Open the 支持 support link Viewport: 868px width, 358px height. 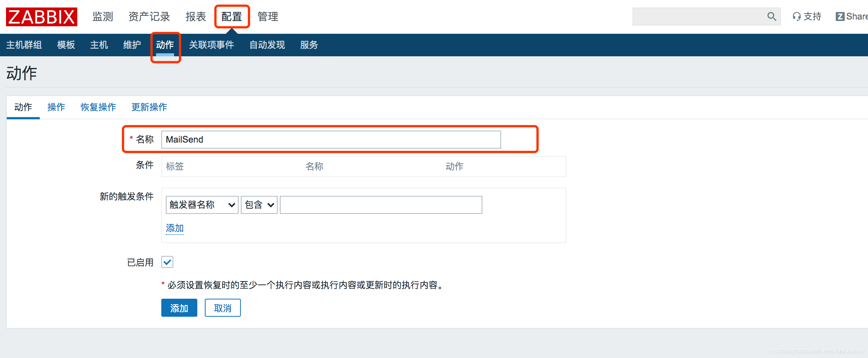click(x=807, y=17)
